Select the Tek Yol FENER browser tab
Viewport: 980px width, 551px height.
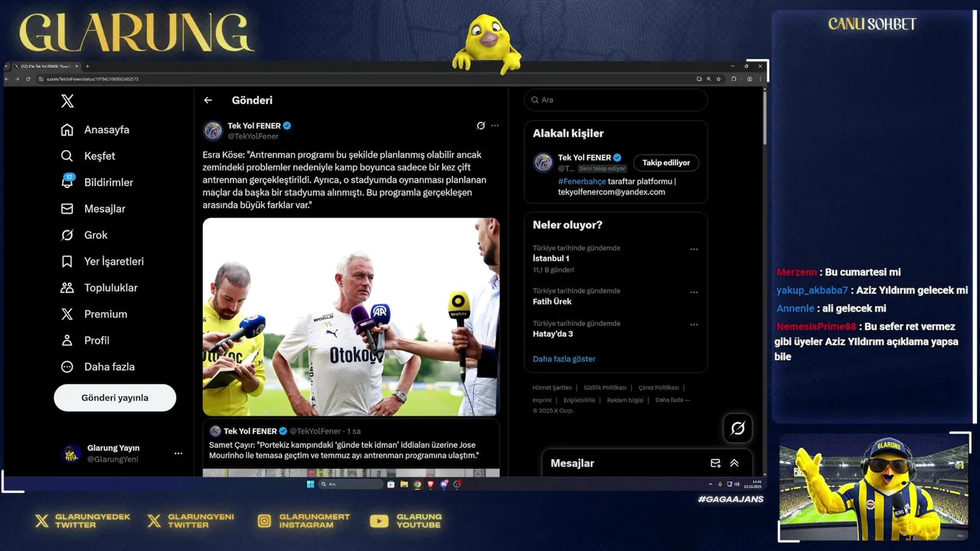point(46,67)
